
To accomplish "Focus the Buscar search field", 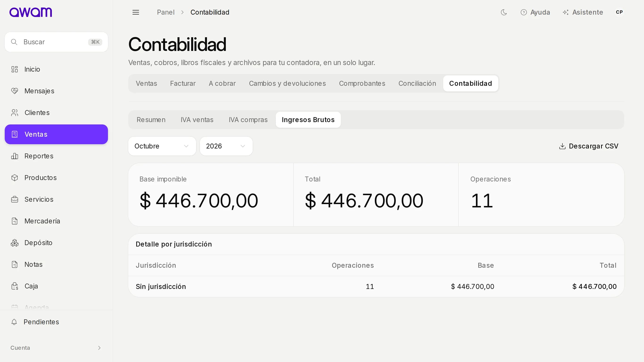I will point(56,42).
